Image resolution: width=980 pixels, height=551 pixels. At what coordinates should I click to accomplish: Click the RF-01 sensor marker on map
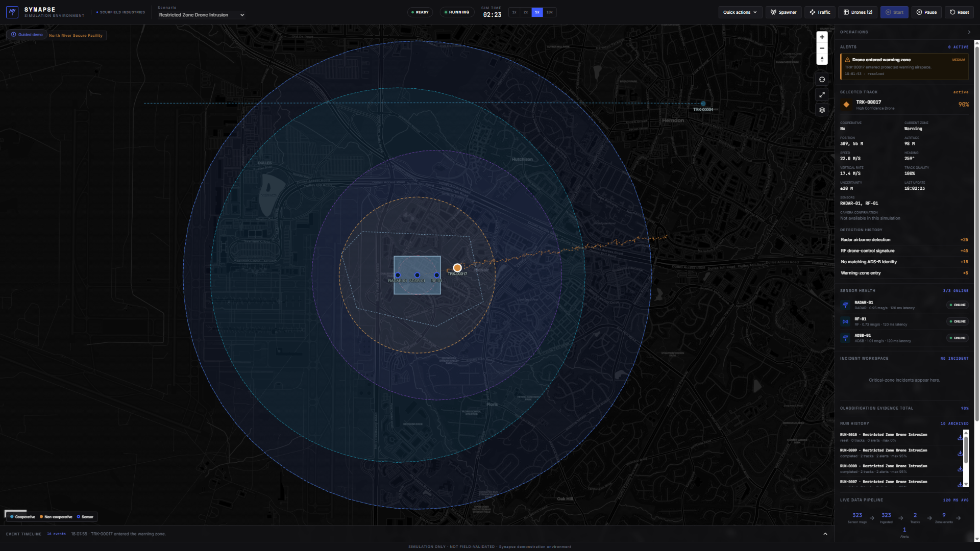pyautogui.click(x=436, y=275)
